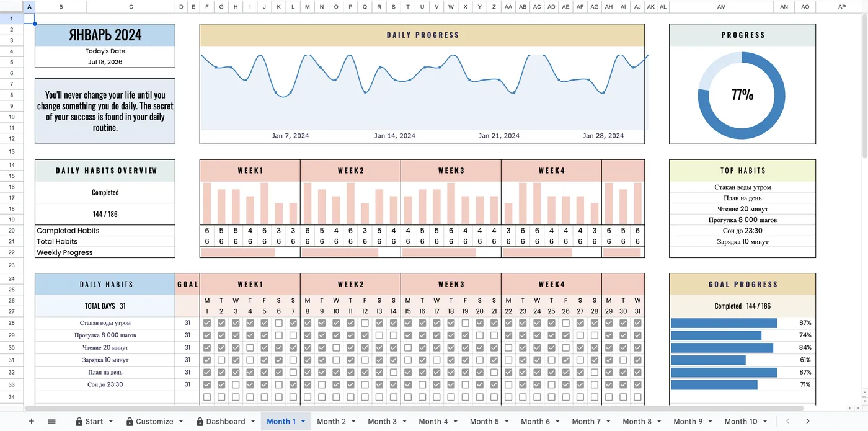868x431 pixels.
Task: Click the lock icon on Dashboard tab
Action: pyautogui.click(x=200, y=422)
